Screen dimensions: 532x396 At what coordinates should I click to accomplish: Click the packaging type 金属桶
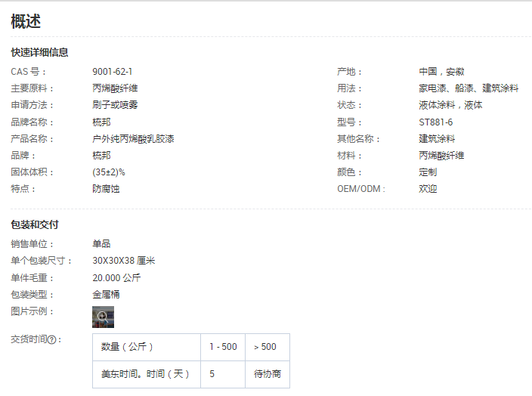[x=106, y=294]
